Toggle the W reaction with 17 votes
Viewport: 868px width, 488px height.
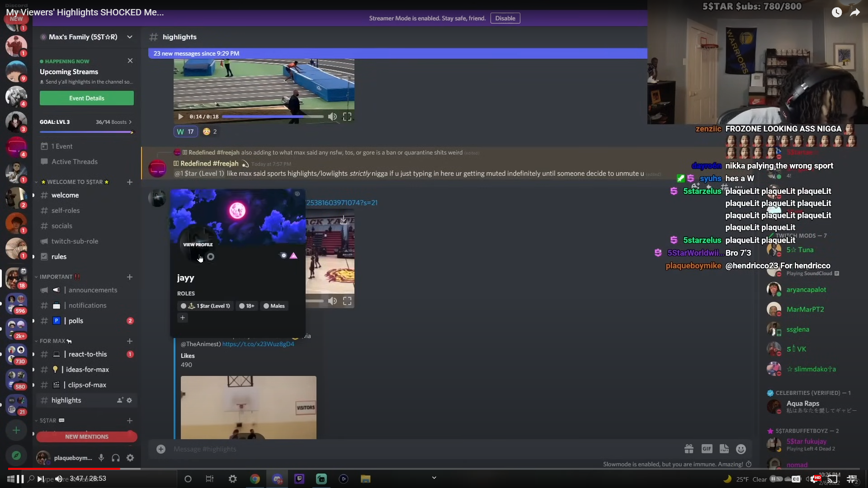coord(186,131)
